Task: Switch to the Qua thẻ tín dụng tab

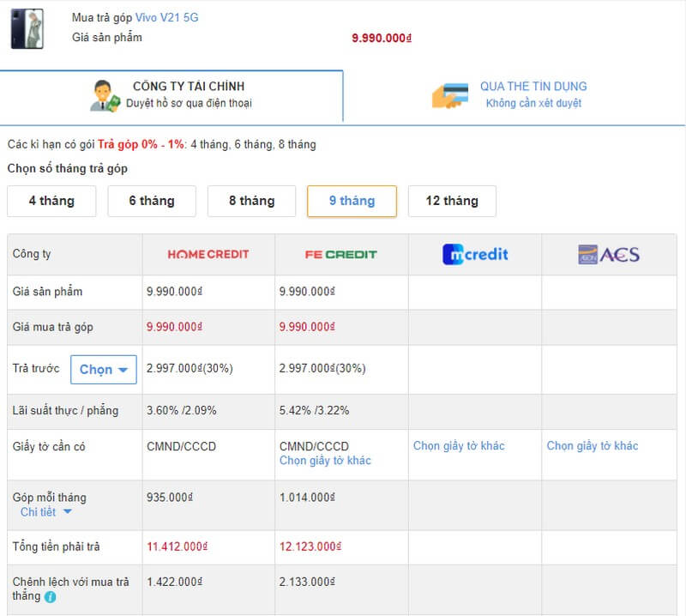Action: (514, 95)
